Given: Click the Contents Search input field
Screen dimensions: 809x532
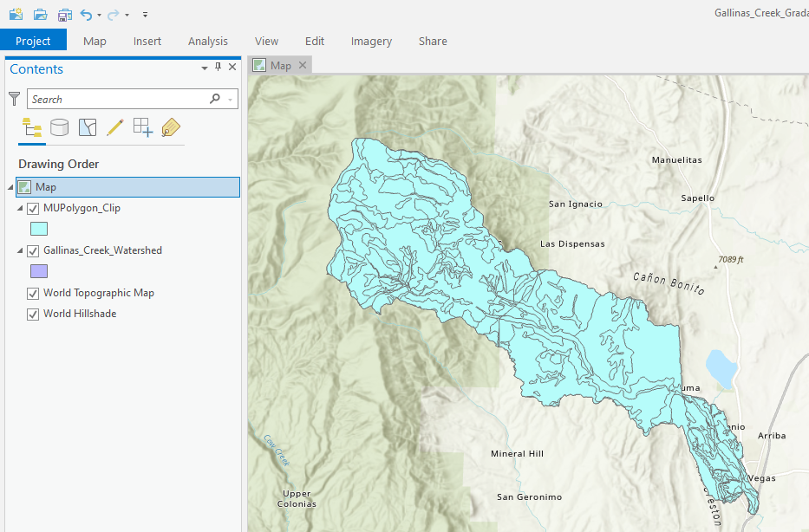Looking at the screenshot, I should 117,100.
